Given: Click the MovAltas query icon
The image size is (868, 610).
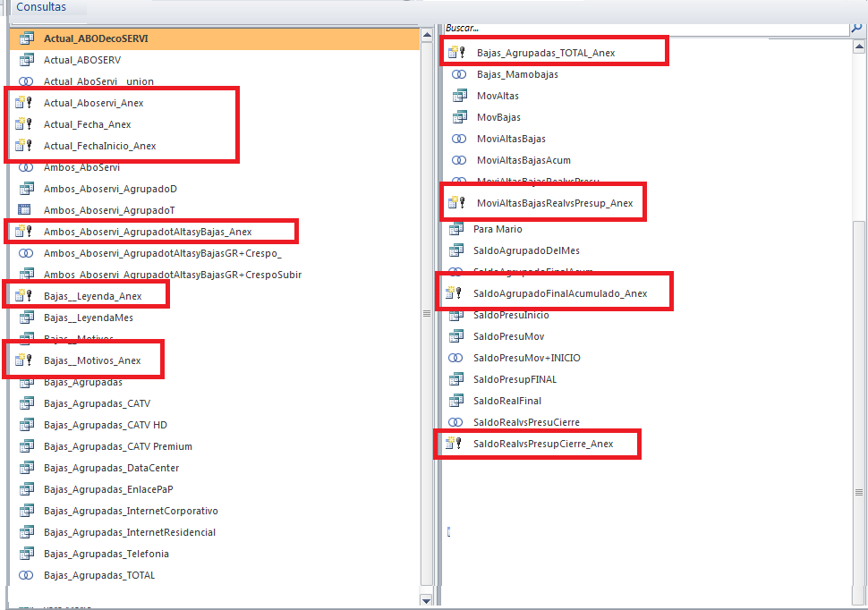Looking at the screenshot, I should 459,96.
